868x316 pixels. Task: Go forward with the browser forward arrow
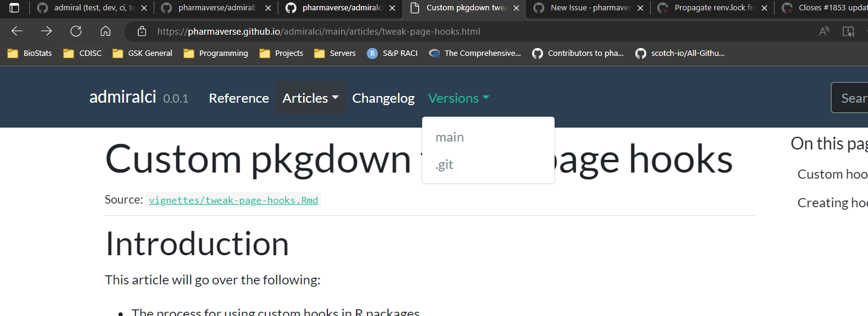pyautogui.click(x=47, y=31)
